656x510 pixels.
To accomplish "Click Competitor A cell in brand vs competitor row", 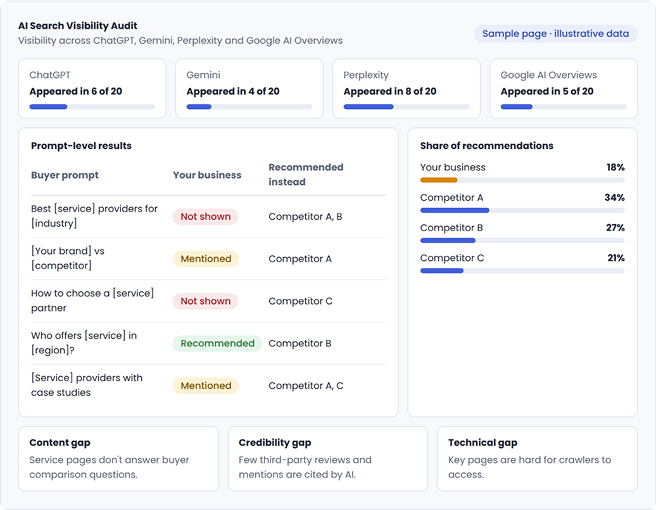I will (300, 259).
